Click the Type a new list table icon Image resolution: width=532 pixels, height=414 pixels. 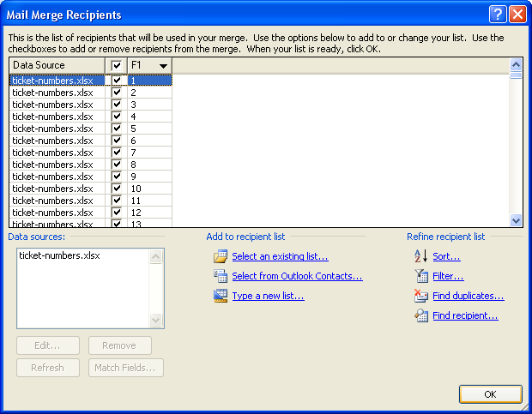click(x=221, y=296)
